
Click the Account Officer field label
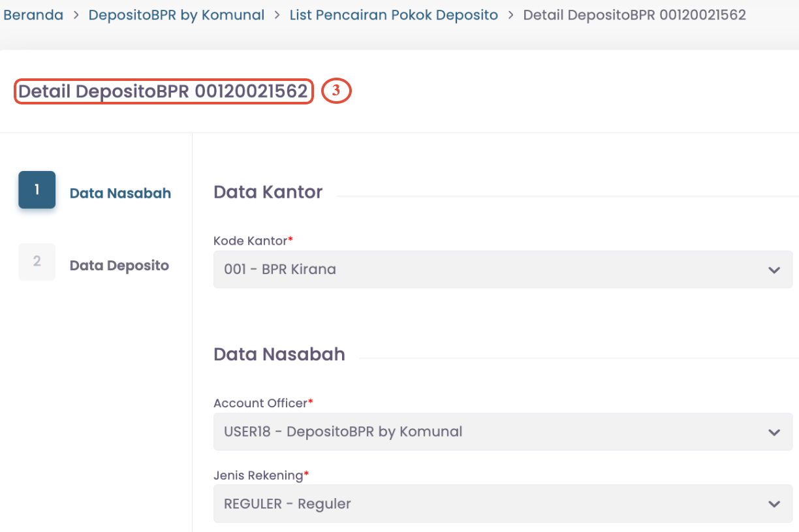coord(263,403)
